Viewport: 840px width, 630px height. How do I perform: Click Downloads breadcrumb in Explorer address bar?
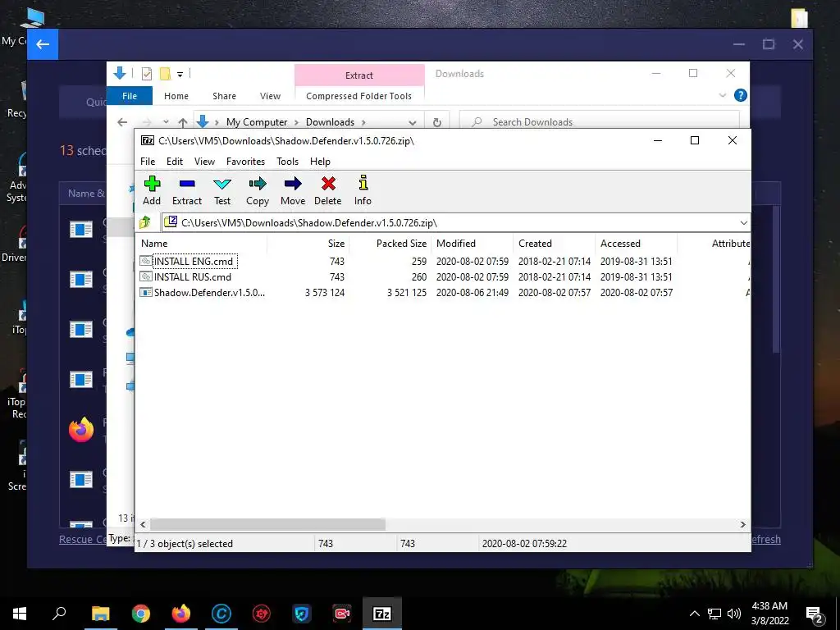pyautogui.click(x=330, y=122)
